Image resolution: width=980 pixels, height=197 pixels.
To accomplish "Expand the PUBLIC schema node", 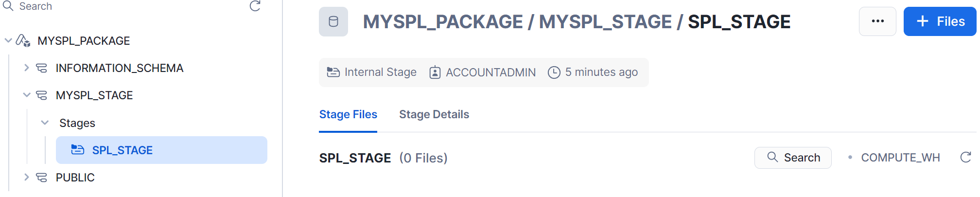I will [27, 178].
